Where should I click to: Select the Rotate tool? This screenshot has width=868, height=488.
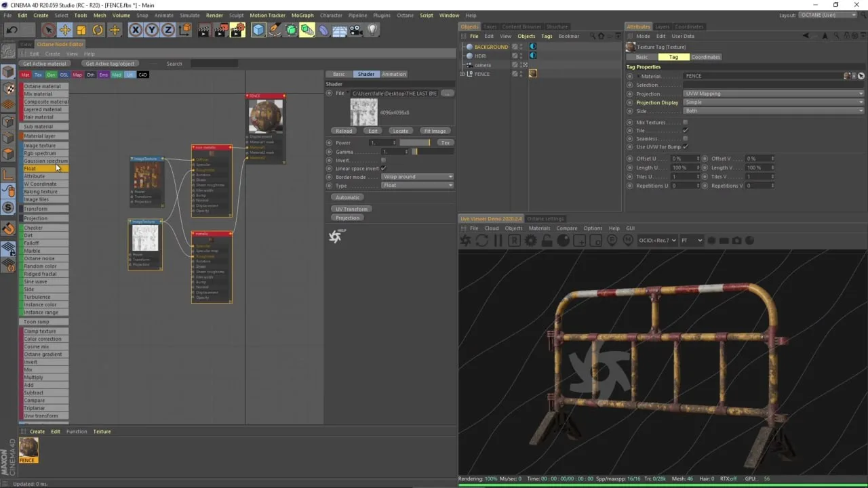(x=98, y=30)
